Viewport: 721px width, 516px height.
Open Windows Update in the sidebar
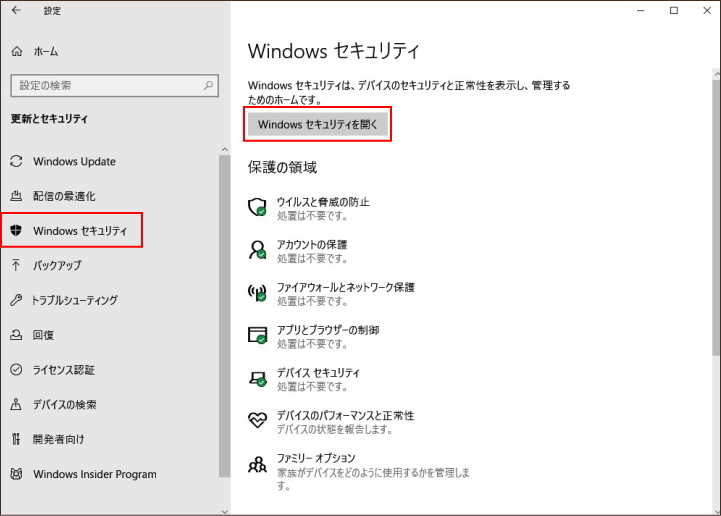point(74,162)
